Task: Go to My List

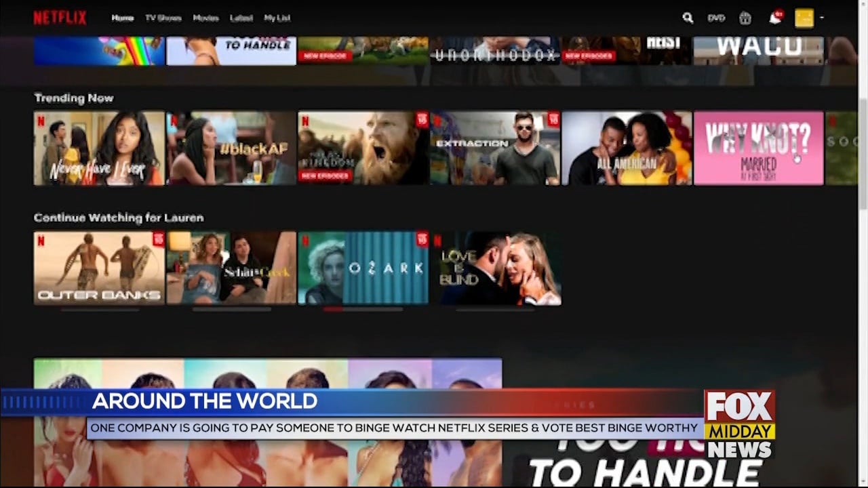Action: (276, 18)
